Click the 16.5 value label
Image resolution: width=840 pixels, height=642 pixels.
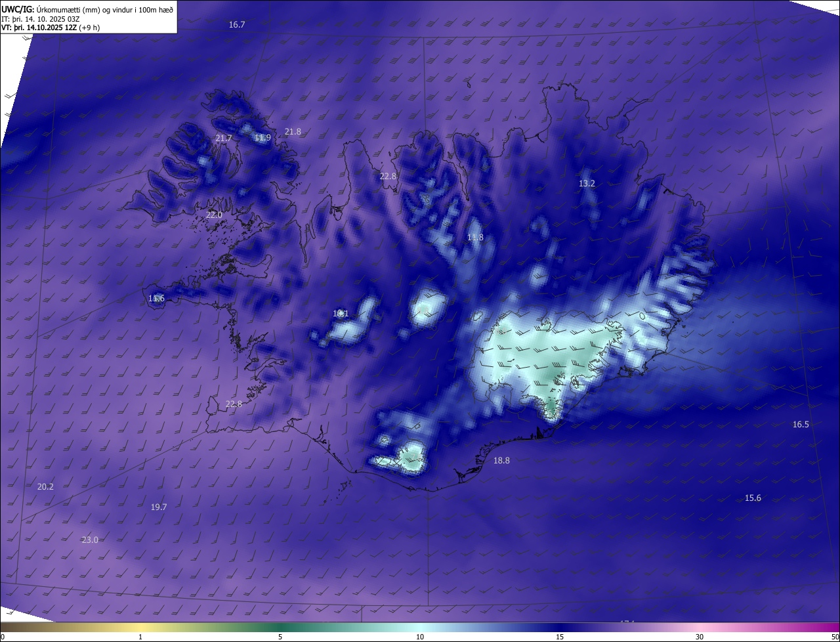[801, 424]
